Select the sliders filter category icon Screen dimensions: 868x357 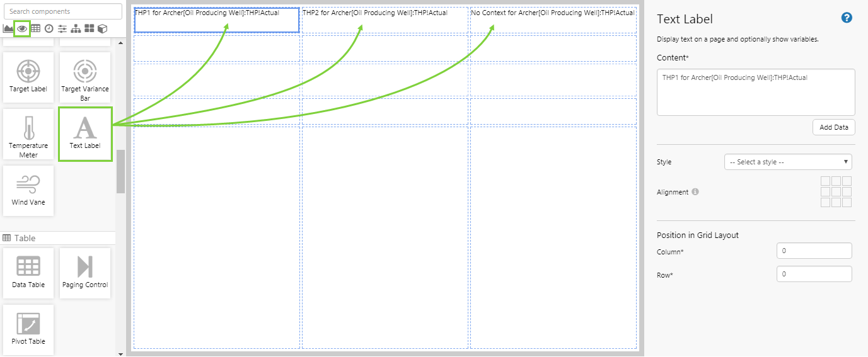point(62,28)
